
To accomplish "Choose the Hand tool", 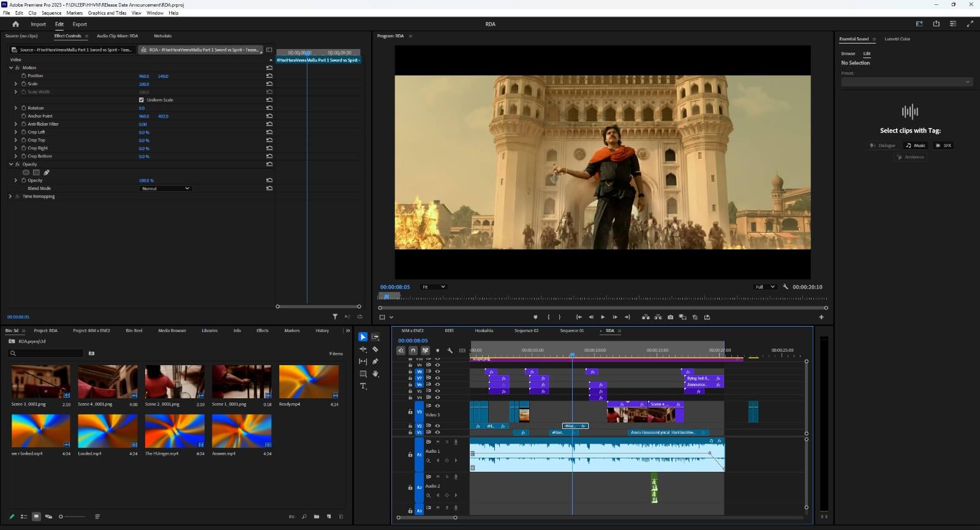I will tap(375, 374).
